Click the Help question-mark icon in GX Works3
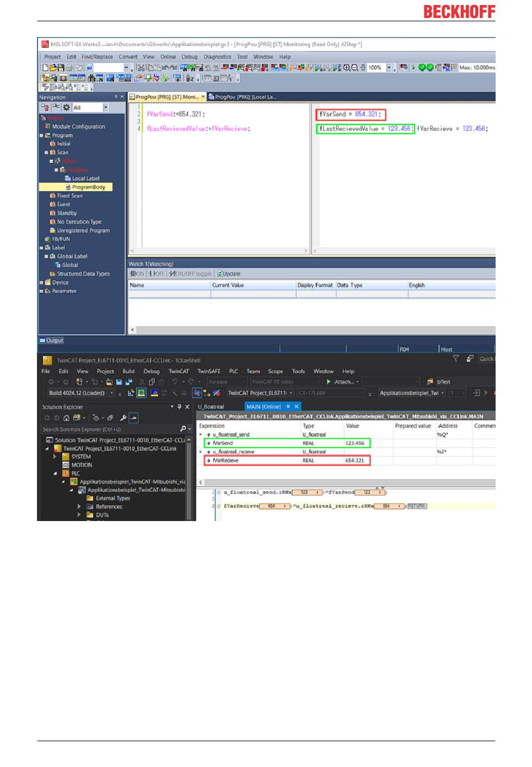The width and height of the screenshot is (532, 767). tap(89, 67)
